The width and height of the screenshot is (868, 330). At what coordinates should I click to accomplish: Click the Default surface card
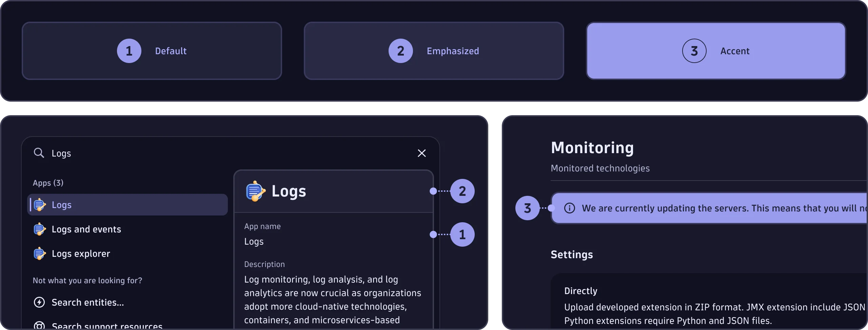coord(152,51)
